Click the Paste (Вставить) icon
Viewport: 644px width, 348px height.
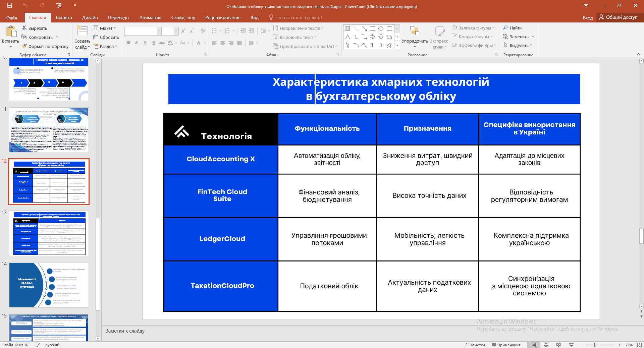pos(11,32)
